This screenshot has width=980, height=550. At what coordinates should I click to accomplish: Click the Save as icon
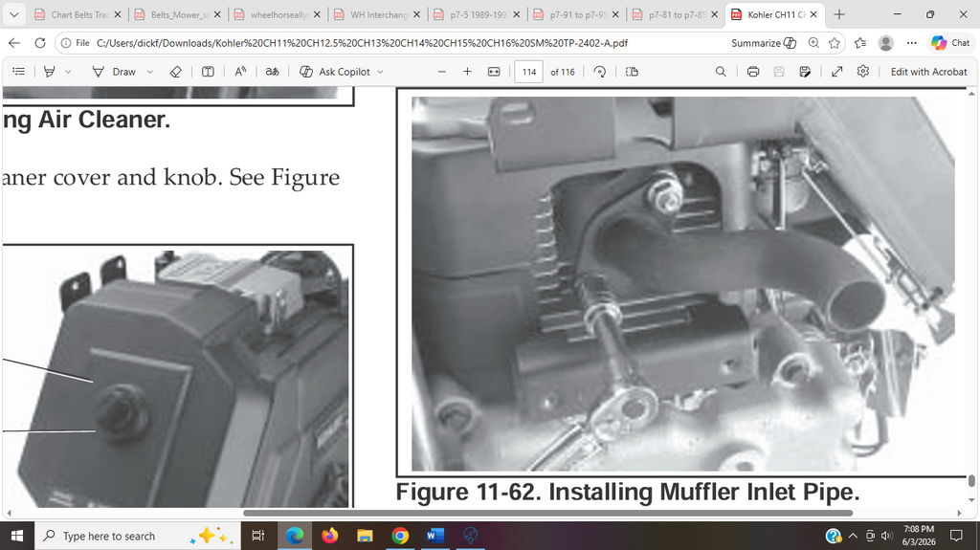point(805,72)
